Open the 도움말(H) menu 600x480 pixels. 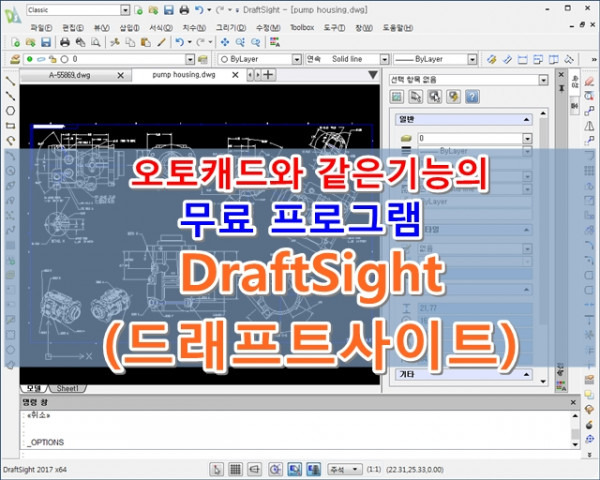click(398, 28)
